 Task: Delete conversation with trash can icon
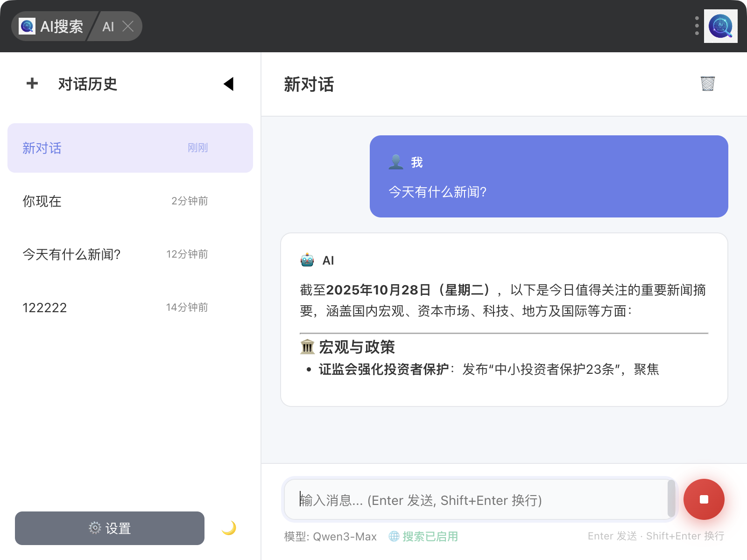point(707,84)
